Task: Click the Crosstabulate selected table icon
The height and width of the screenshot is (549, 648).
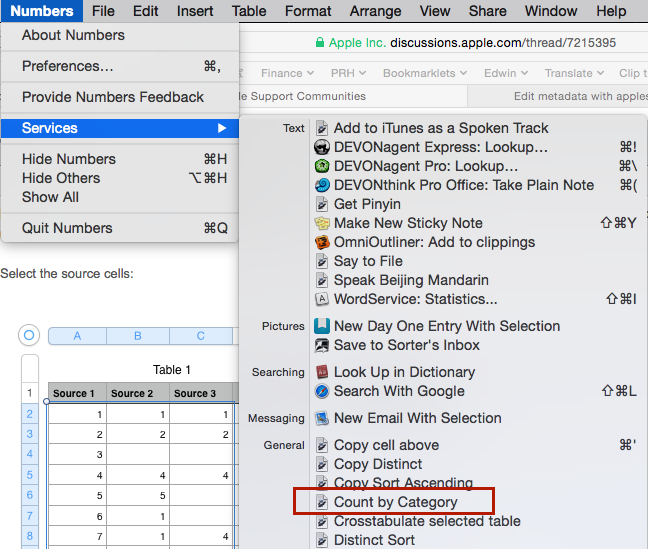Action: (322, 521)
